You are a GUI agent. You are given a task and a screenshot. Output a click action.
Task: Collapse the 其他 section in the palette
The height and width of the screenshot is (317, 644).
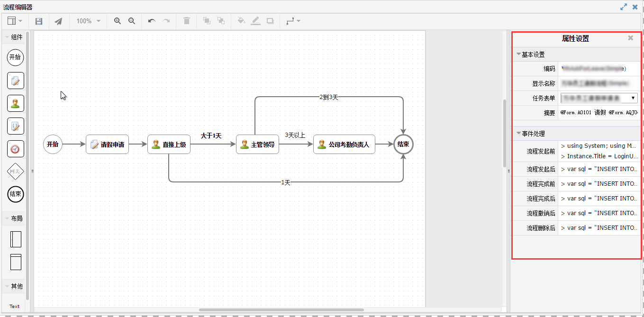coord(14,286)
